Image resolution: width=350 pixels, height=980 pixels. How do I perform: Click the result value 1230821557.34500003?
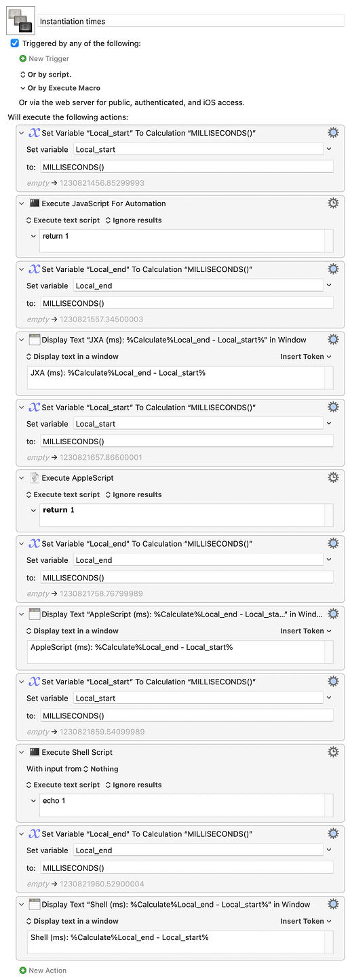102,319
